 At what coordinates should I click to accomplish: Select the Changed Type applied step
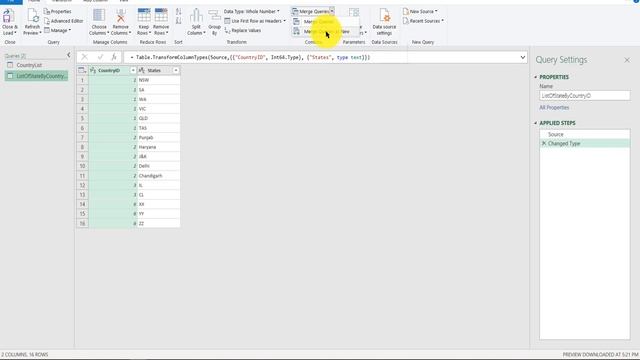click(584, 144)
